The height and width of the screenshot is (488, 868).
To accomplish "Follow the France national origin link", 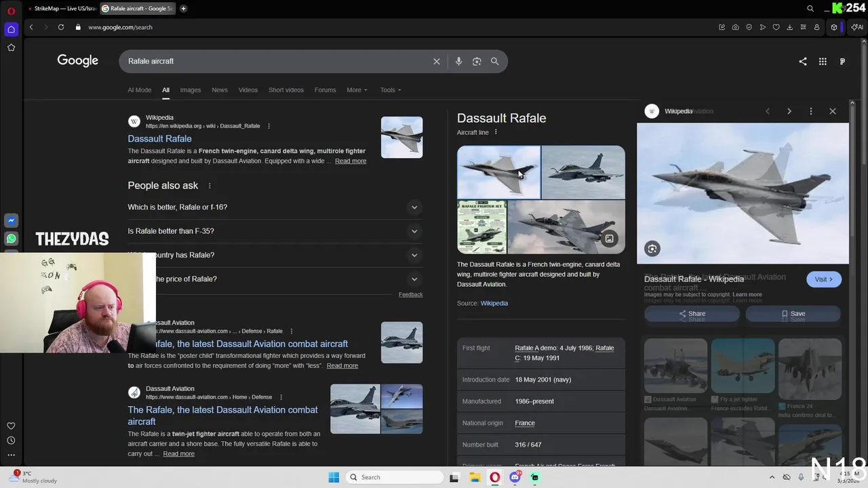I will click(x=525, y=423).
